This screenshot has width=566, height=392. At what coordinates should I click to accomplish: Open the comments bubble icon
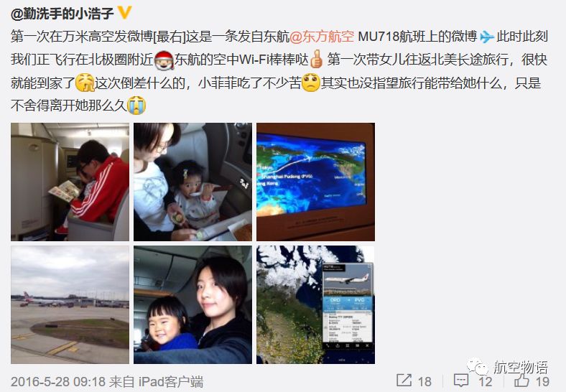pyautogui.click(x=461, y=381)
